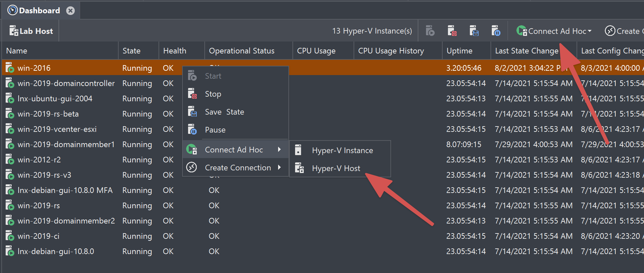Click the Stop instance toolbar icon
Viewport: 644px width, 273px height.
(x=452, y=31)
